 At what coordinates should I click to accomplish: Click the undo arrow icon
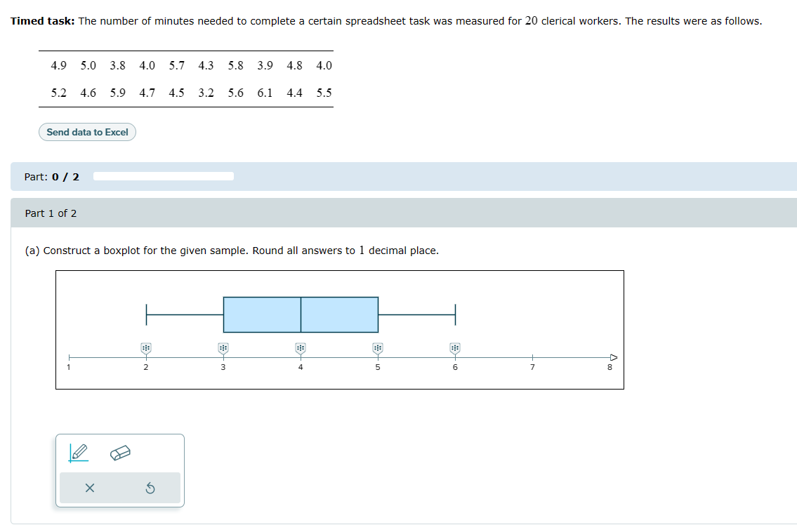pyautogui.click(x=150, y=487)
